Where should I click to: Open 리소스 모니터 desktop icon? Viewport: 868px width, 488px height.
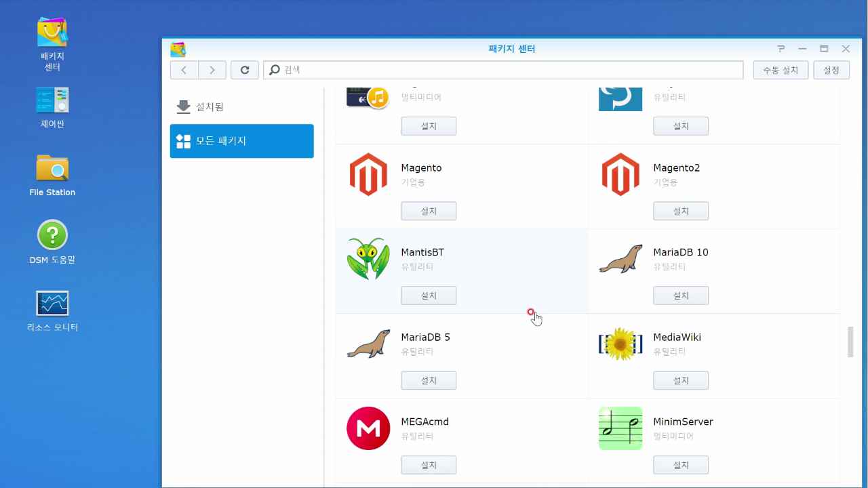(52, 310)
